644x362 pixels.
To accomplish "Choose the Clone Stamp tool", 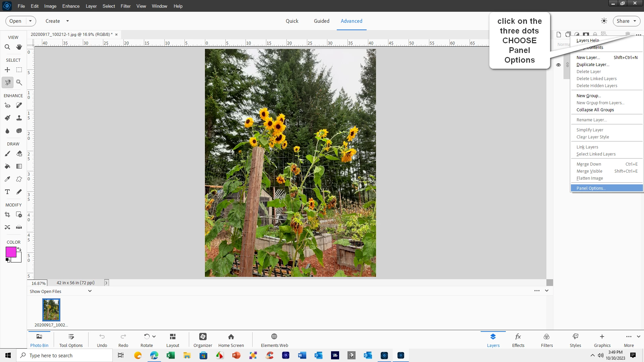I will pyautogui.click(x=19, y=118).
